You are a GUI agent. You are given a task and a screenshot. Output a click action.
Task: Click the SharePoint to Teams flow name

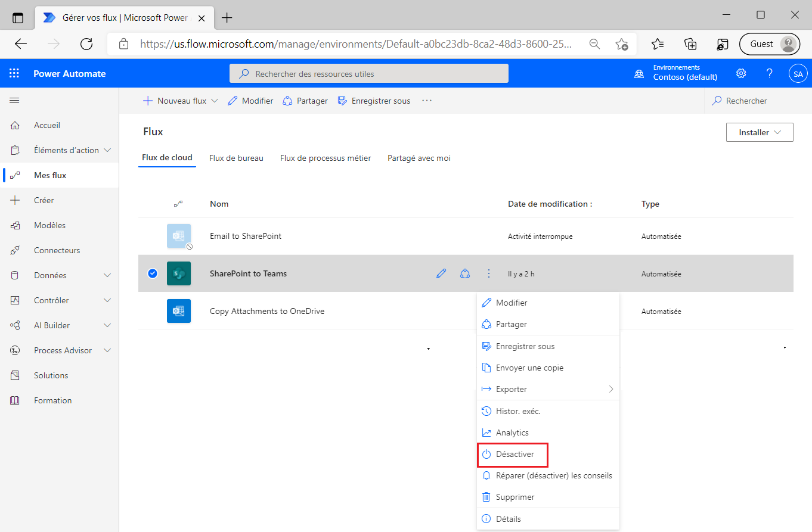[x=248, y=273]
